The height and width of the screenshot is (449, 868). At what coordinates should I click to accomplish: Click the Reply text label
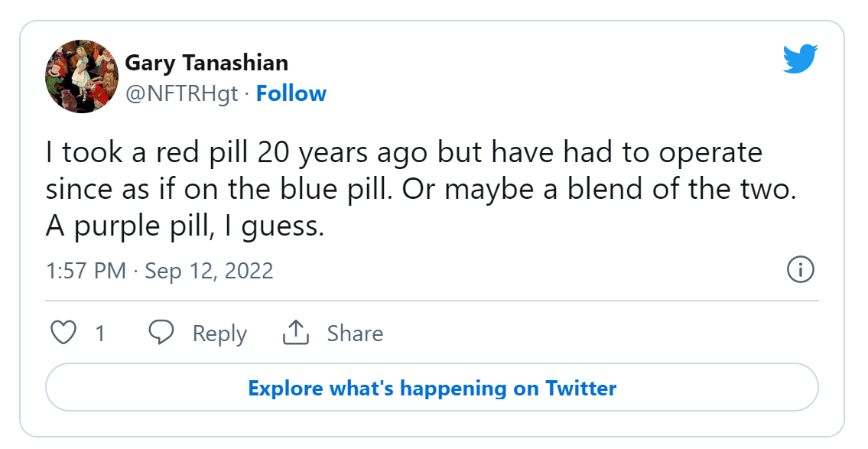click(x=219, y=333)
